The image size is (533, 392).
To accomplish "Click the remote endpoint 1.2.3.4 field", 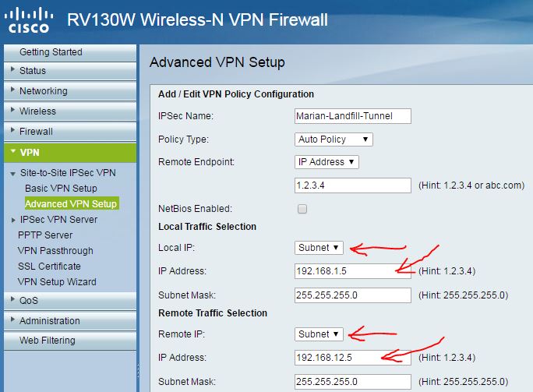I will (353, 185).
